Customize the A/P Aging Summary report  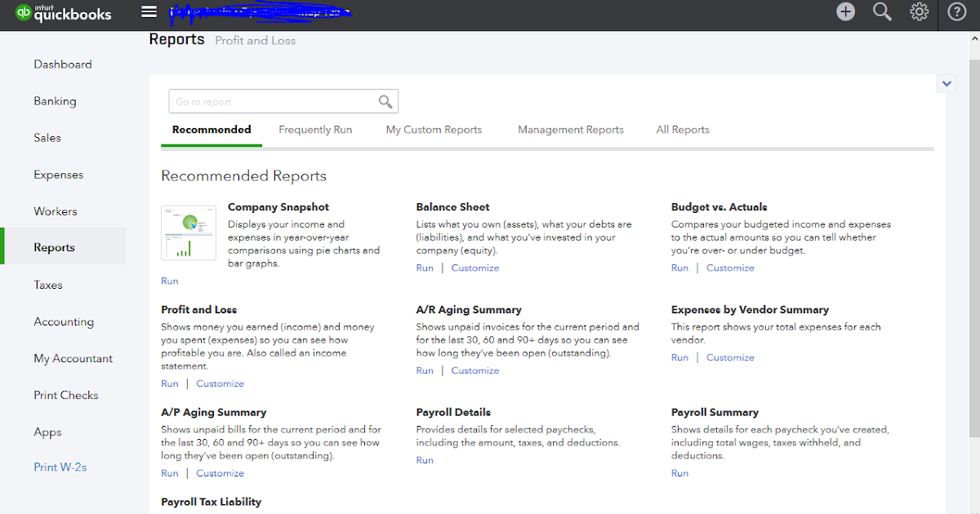tap(220, 473)
